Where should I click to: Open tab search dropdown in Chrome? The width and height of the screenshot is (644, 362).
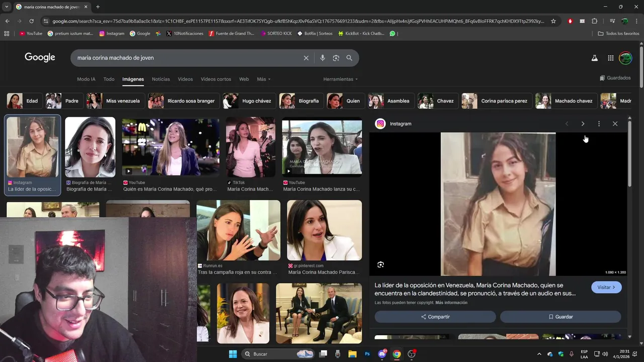[8, 7]
